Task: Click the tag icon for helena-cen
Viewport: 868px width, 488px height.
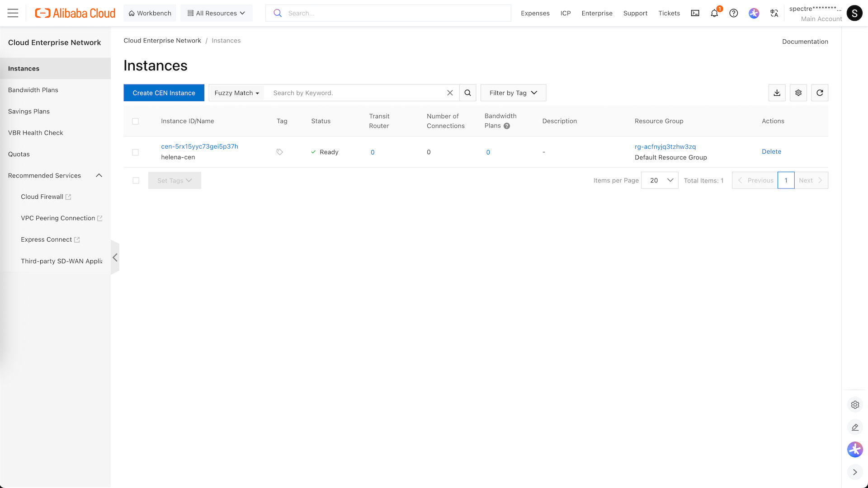Action: pos(279,152)
